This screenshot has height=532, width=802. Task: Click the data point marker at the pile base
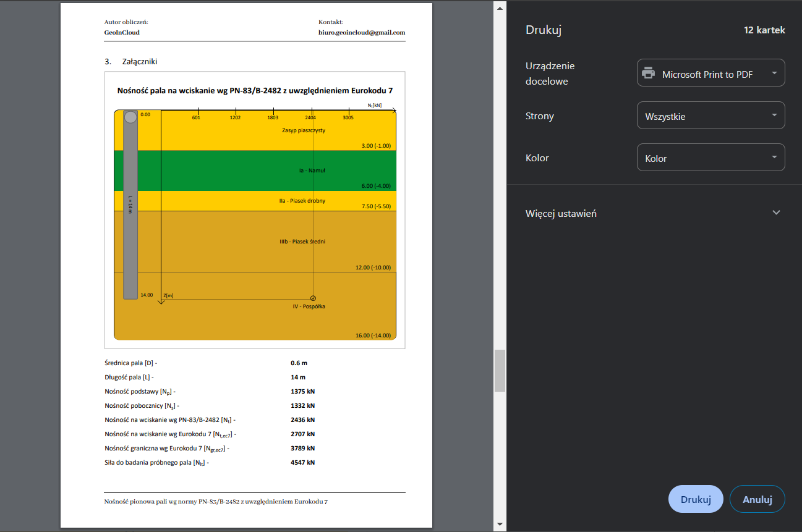(313, 298)
